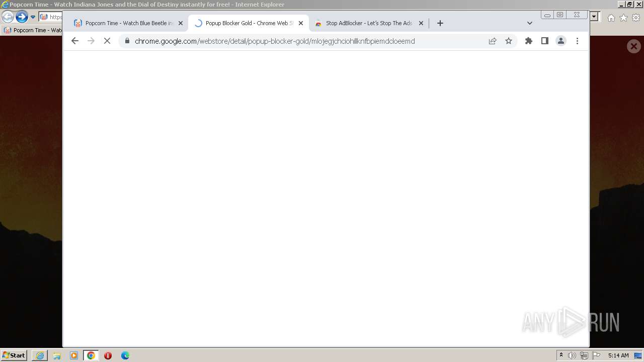Open network status tray icon

[584, 355]
